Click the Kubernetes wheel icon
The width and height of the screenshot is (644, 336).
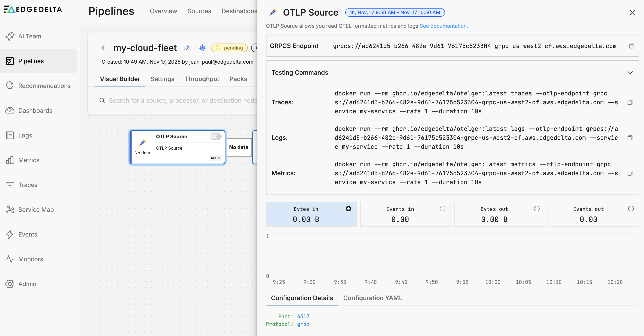tap(202, 48)
